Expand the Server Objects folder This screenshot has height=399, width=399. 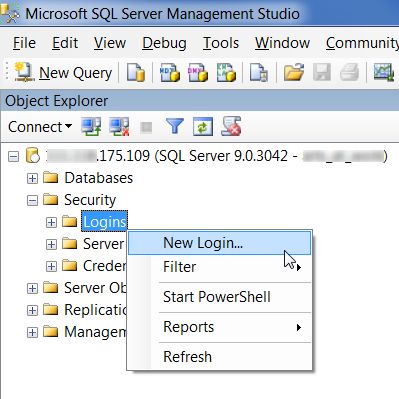(x=32, y=288)
